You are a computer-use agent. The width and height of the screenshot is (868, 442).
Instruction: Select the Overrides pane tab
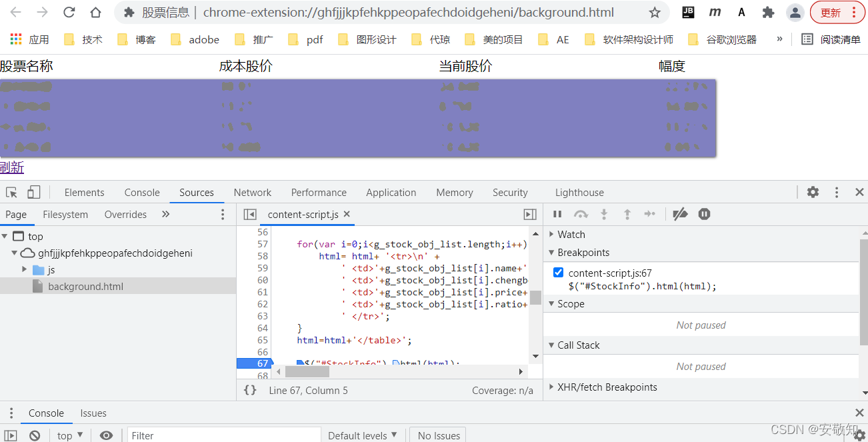pyautogui.click(x=125, y=214)
